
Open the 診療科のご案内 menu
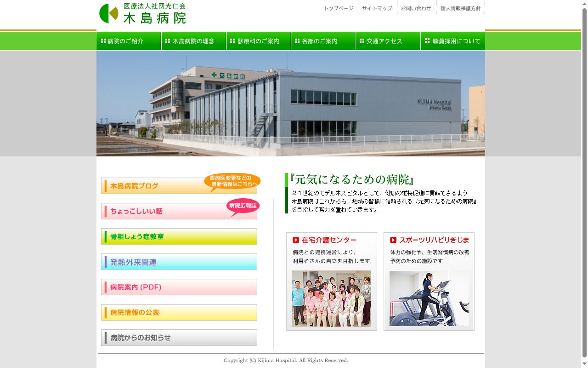(x=259, y=41)
